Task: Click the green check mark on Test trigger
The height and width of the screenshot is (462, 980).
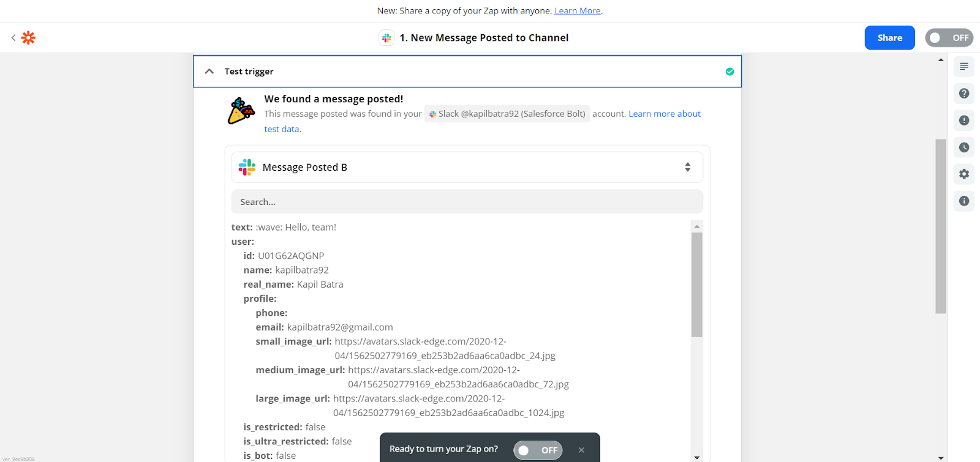Action: click(729, 72)
